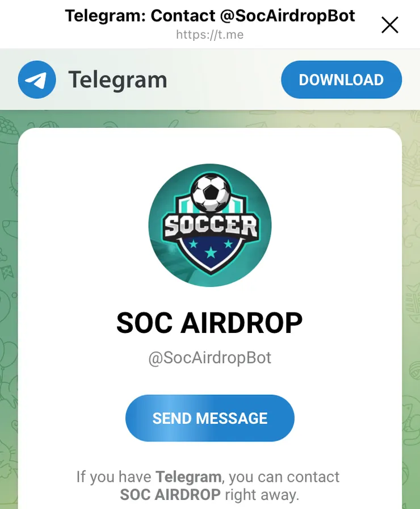
Task: Click the Telegram paper plane logo
Action: [37, 80]
